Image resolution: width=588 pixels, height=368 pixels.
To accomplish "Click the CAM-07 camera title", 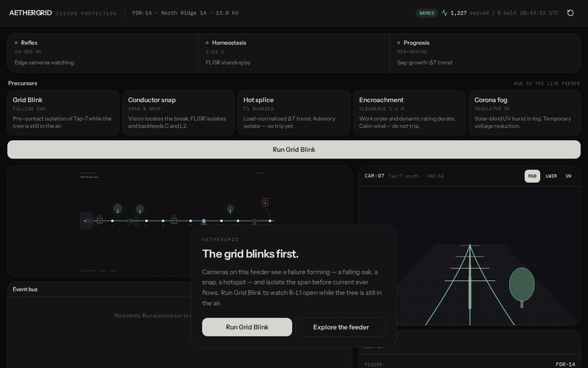I will pos(374,176).
